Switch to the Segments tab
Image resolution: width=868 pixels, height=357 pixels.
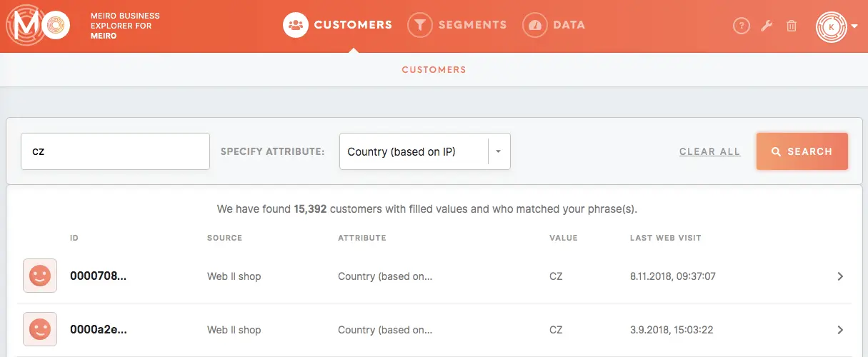(x=457, y=25)
